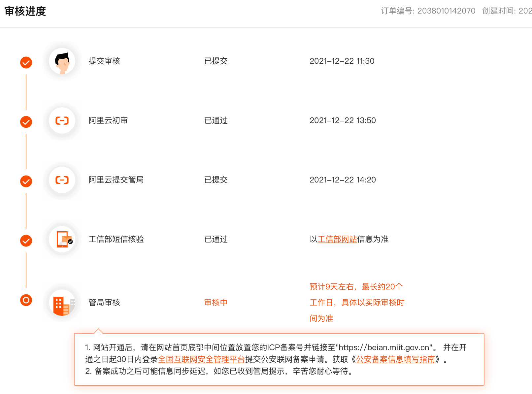The image size is (532, 394).
Task: Click the Aliyun logo icon beside 阿里云提交管局
Action: point(62,180)
